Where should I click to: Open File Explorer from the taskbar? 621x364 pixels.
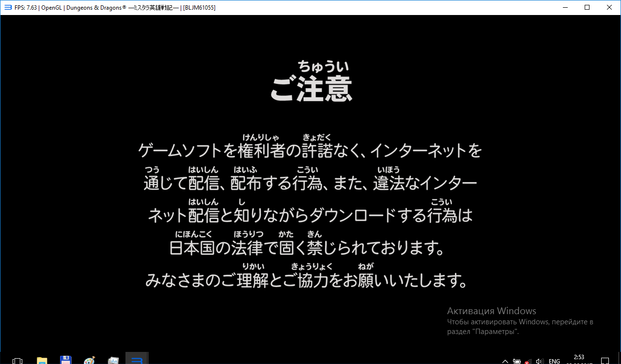click(x=42, y=361)
